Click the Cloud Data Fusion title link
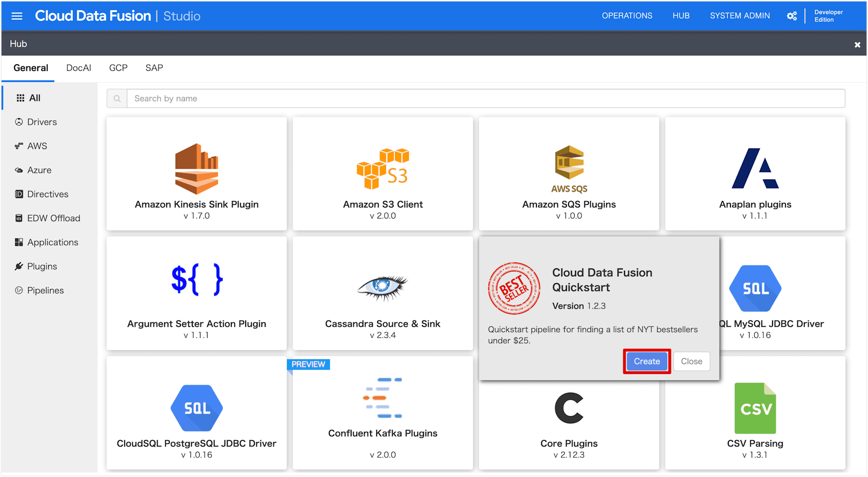 click(93, 16)
